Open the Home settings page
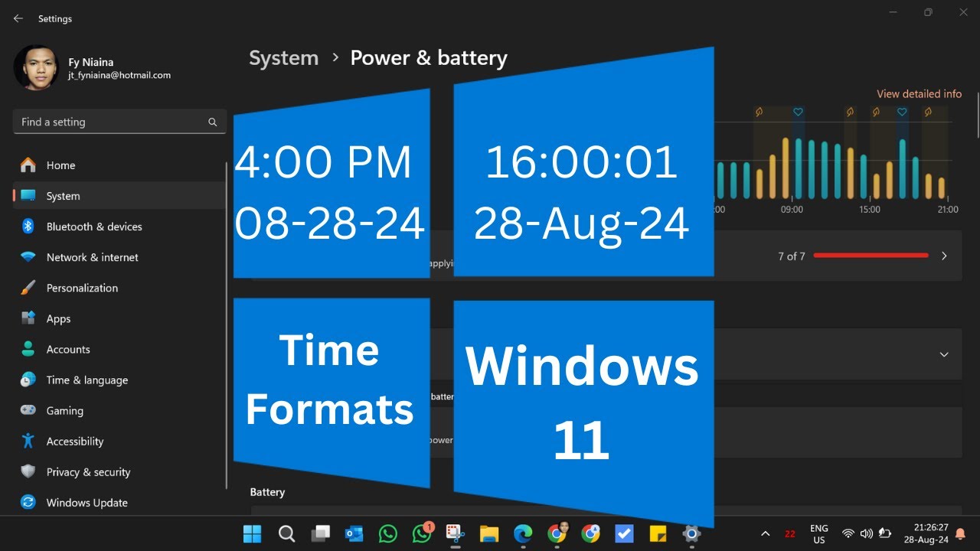The width and height of the screenshot is (980, 551). pos(119,165)
